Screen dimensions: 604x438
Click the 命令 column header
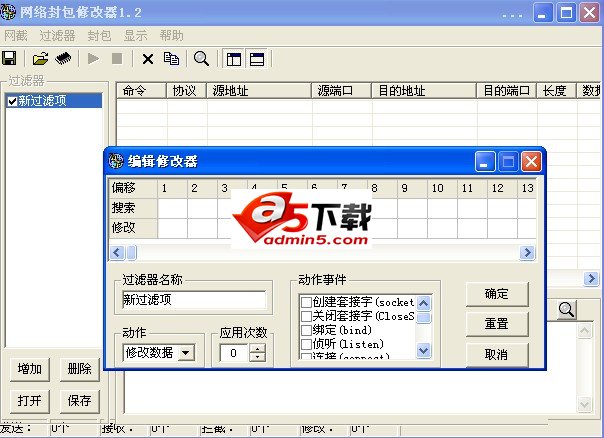pyautogui.click(x=141, y=91)
